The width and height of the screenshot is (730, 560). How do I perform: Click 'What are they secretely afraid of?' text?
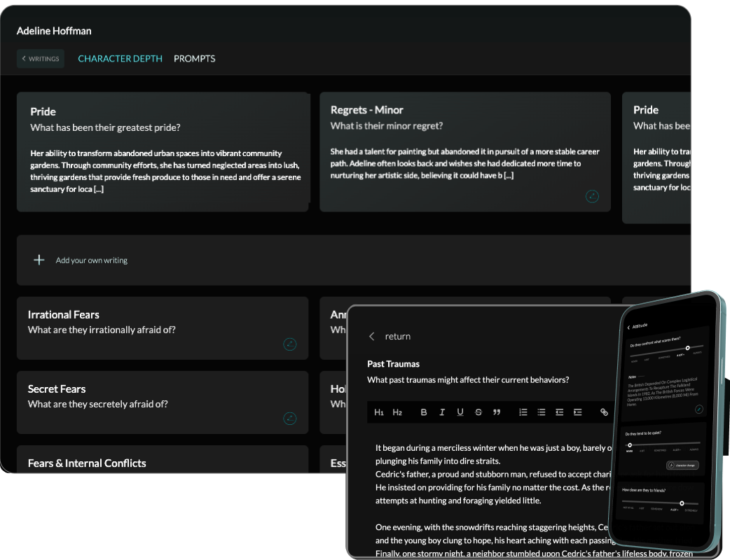click(x=98, y=404)
